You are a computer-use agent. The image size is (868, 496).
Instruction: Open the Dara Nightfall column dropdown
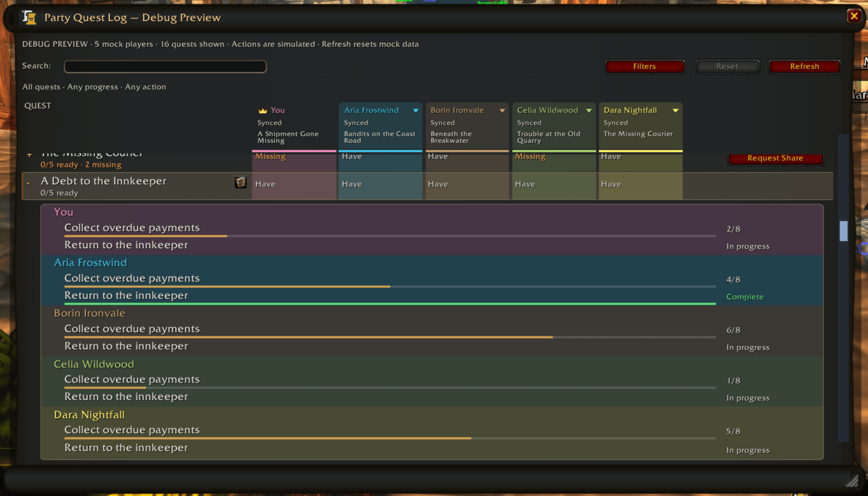(x=675, y=111)
